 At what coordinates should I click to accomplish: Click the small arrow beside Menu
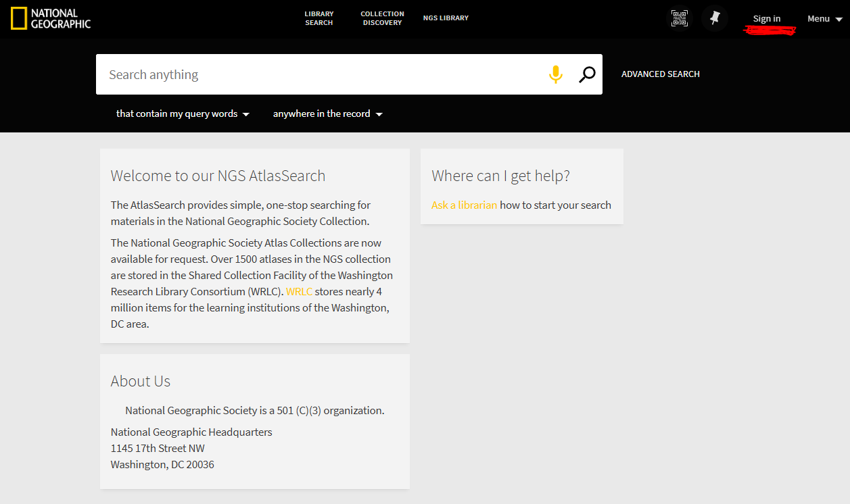tap(839, 20)
